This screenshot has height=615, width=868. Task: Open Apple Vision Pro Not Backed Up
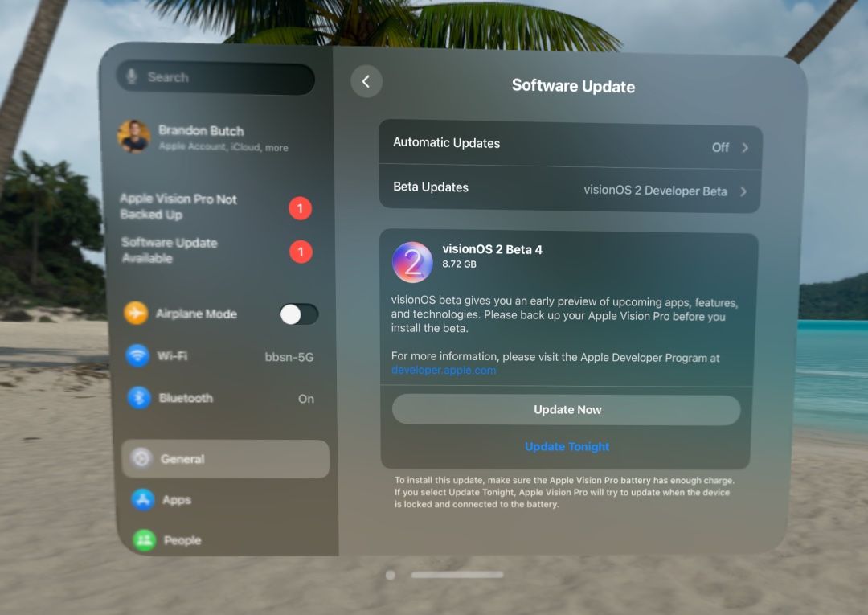pyautogui.click(x=216, y=207)
